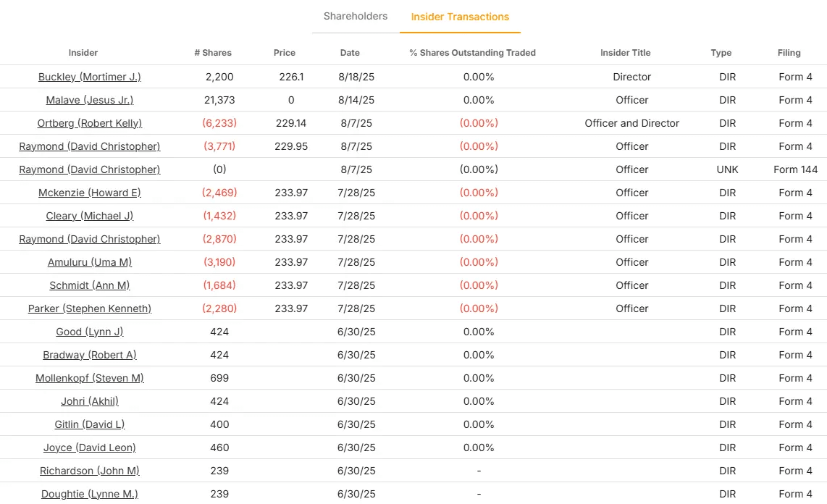Viewport: 827px width, 504px height.
Task: Open Doughtie (Lynne M.) insider page
Action: (89, 494)
